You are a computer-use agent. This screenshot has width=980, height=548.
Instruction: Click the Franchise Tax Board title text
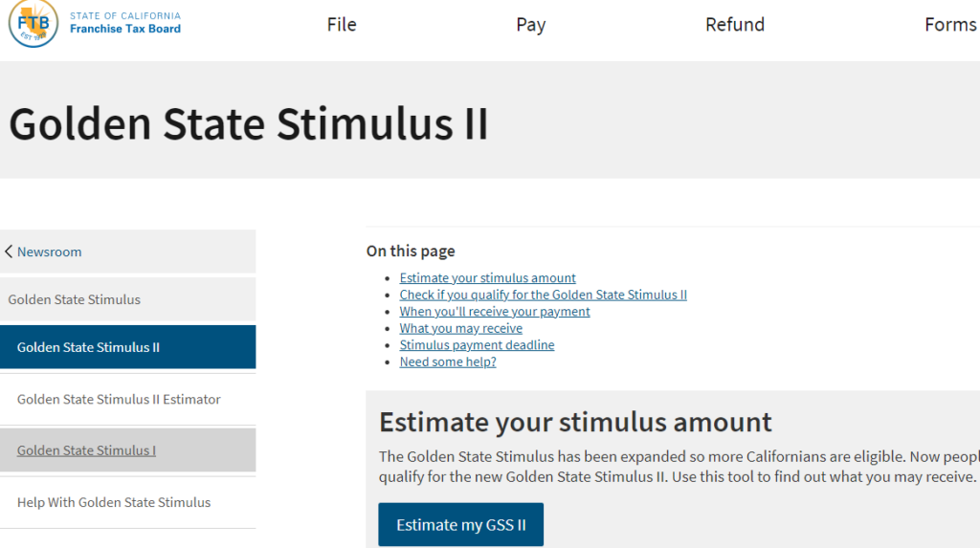[x=125, y=29]
